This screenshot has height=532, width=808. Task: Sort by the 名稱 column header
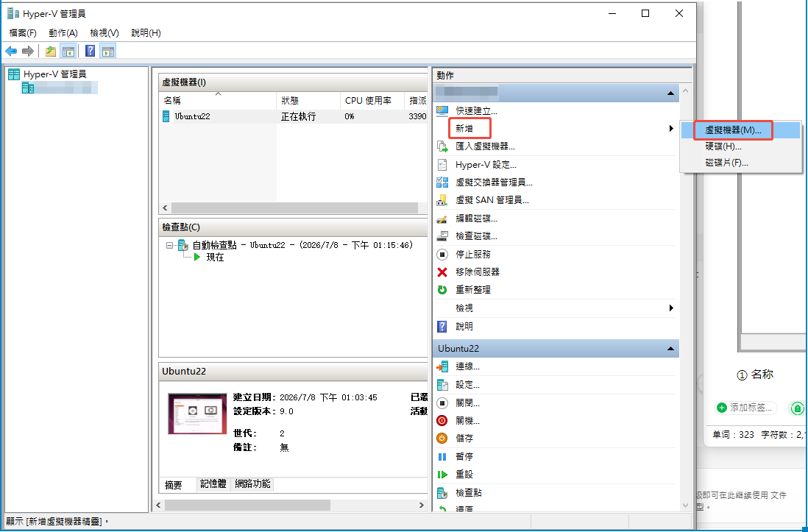point(218,101)
